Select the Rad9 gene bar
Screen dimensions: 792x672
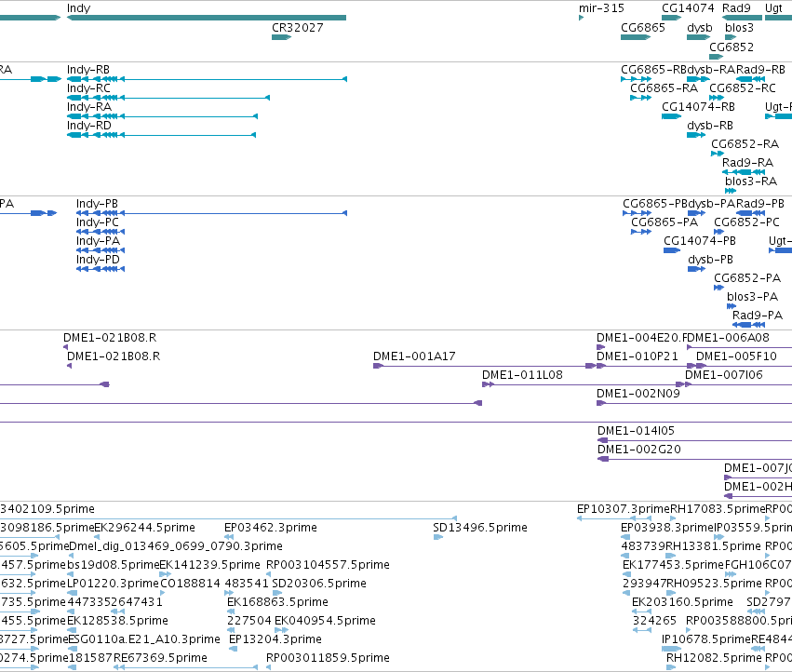point(742,18)
